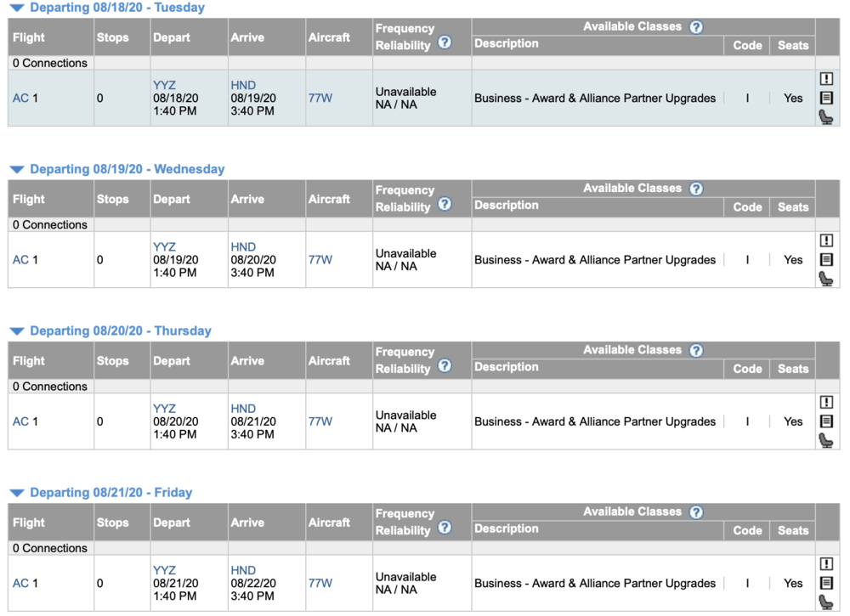
Task: Click the YYZ airport link for the 08/19/20 departure
Action: coord(164,247)
